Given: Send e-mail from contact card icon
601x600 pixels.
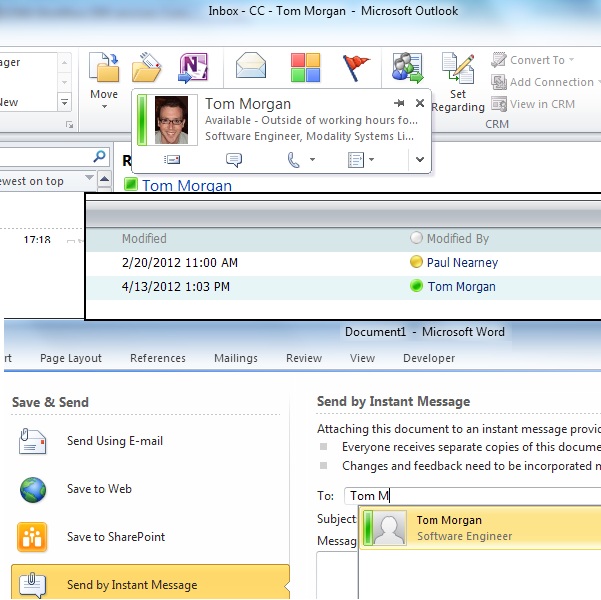Looking at the screenshot, I should pyautogui.click(x=172, y=159).
